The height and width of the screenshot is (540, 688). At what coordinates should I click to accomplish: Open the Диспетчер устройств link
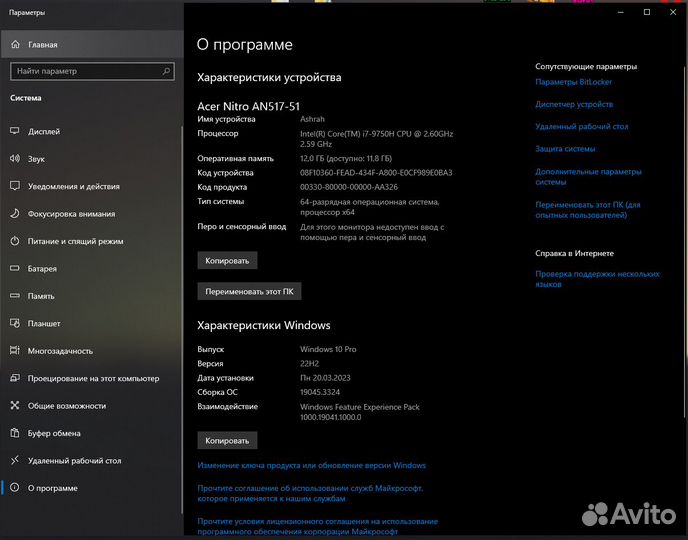574,104
